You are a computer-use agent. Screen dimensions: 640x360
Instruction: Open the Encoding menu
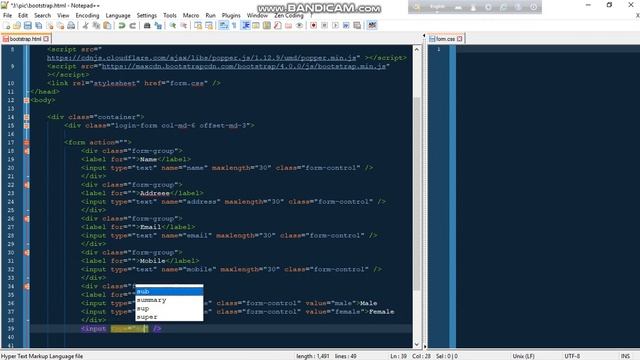coord(87,15)
